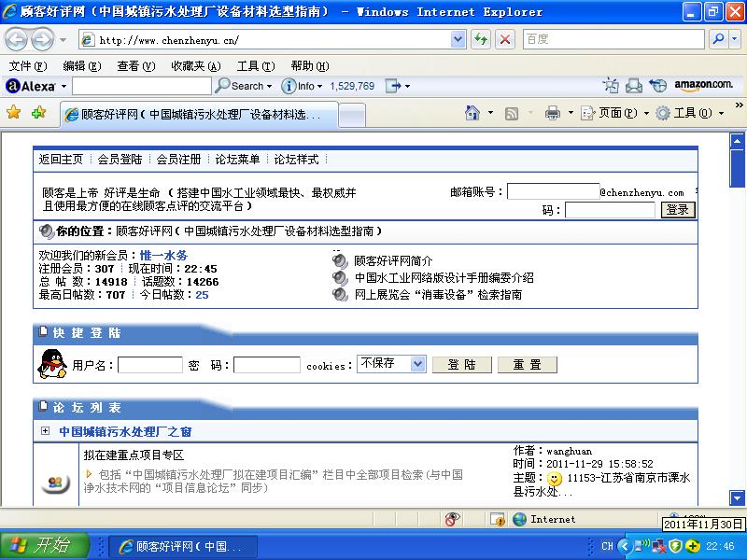Start search with the magnifier icon next to 百度
Image resolution: width=747 pixels, height=560 pixels.
718,39
